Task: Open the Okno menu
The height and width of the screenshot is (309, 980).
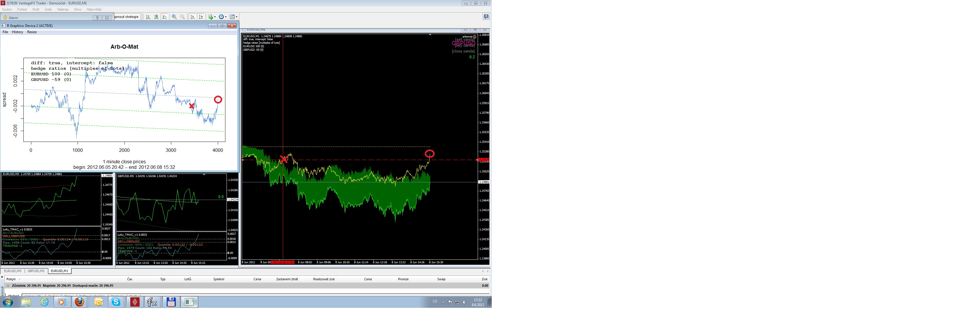Action: (78, 9)
